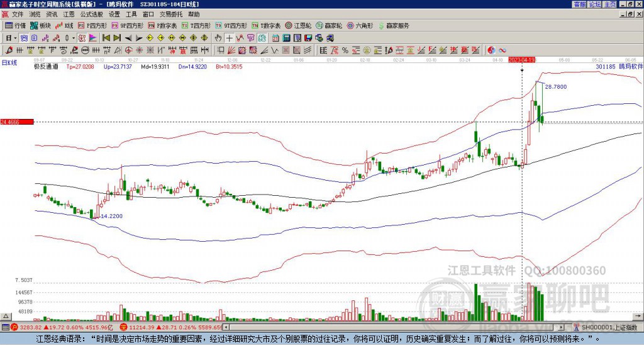Open the 日 period dropdown
644x345 pixels.
pyautogui.click(x=11, y=38)
